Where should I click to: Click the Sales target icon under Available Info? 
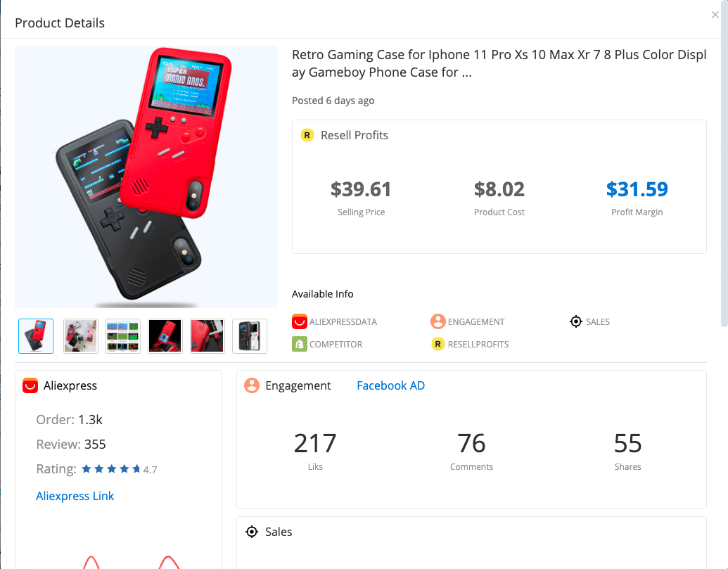(575, 321)
